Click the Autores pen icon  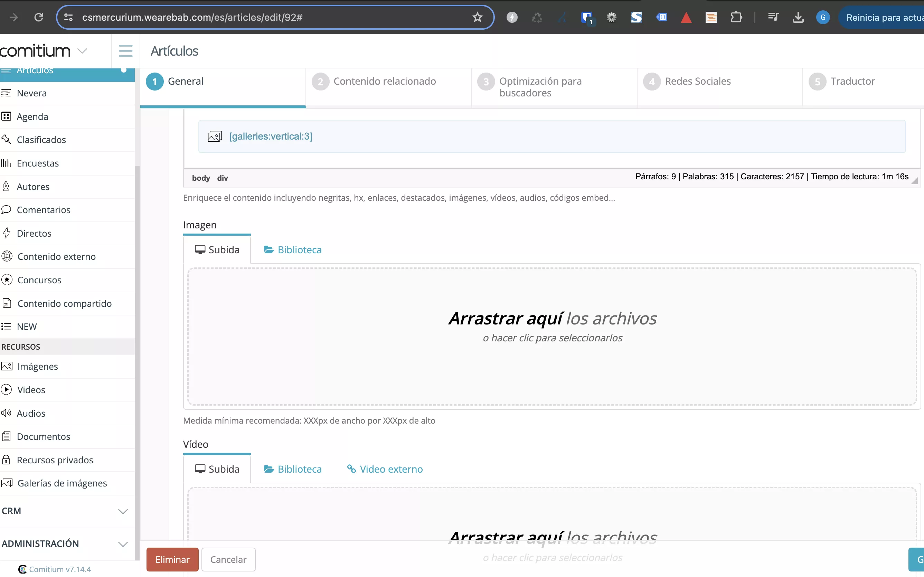click(6, 186)
